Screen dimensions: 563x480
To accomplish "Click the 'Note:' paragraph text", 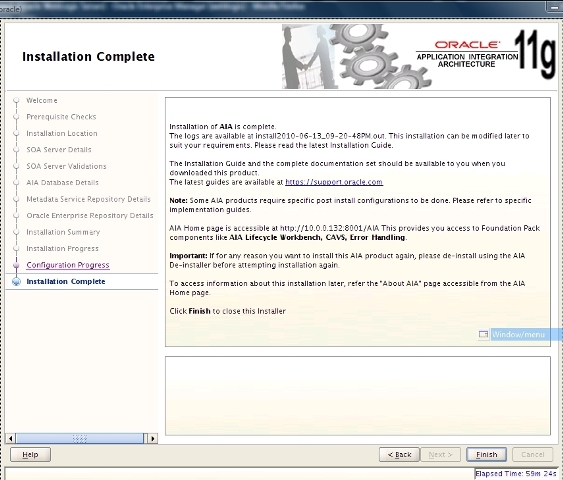I will click(x=350, y=205).
